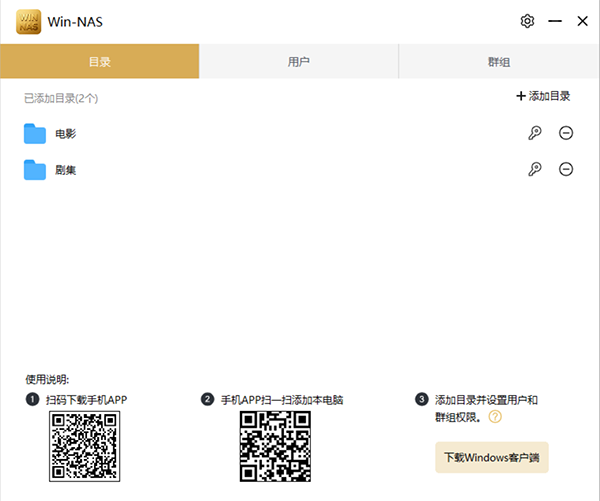
Task: Switch to the 目录 tab
Action: point(99,61)
